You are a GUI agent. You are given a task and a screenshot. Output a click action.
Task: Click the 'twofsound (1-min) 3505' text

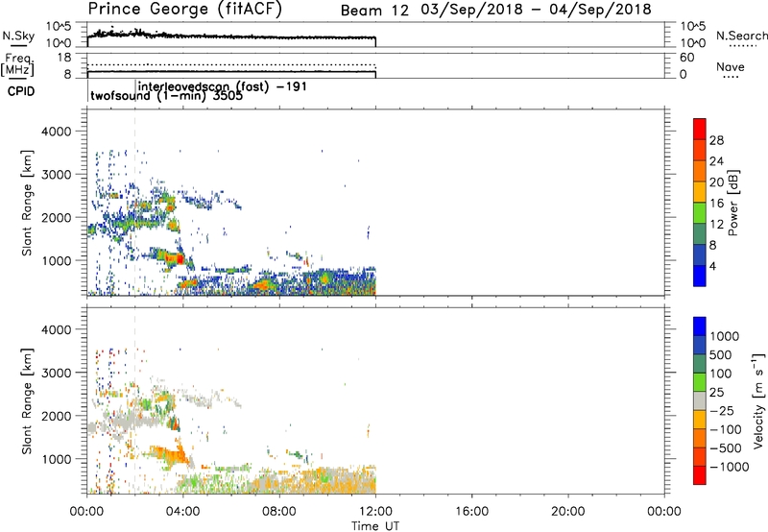point(166,95)
